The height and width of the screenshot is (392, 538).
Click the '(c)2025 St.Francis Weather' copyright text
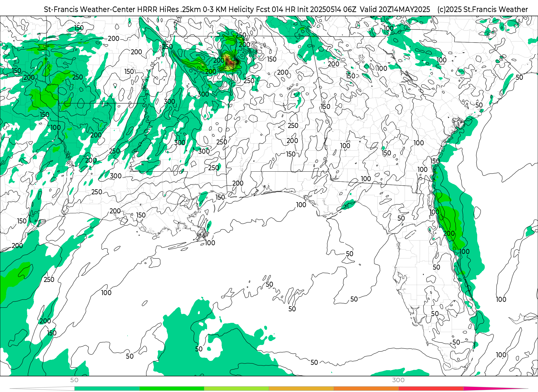click(x=483, y=10)
